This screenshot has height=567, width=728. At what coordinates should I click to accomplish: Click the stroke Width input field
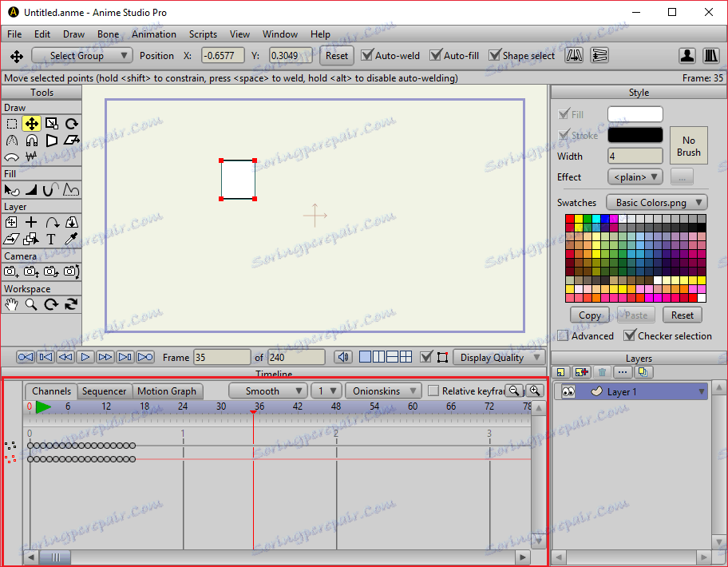click(635, 156)
